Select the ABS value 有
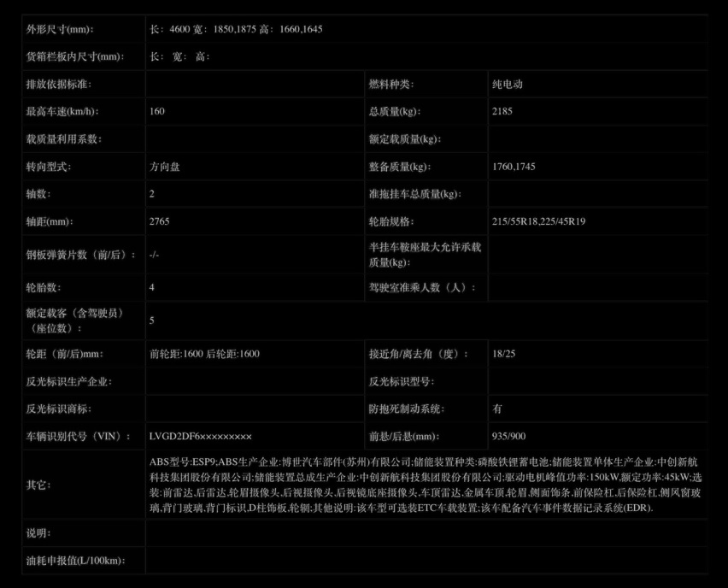The height and width of the screenshot is (588, 728). point(497,409)
